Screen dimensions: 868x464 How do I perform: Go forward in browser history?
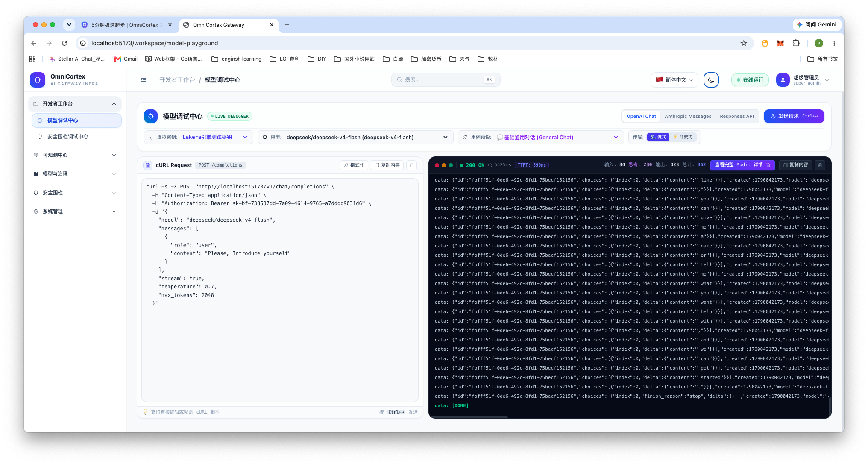point(49,43)
